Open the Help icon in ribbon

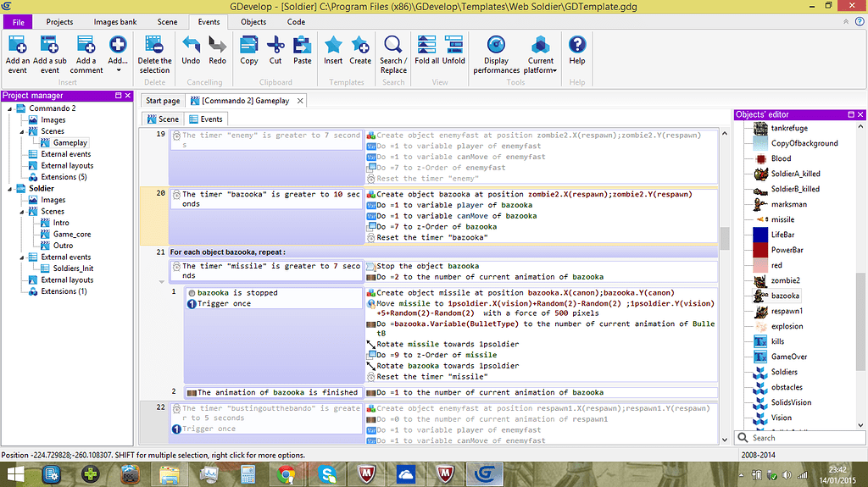577,45
